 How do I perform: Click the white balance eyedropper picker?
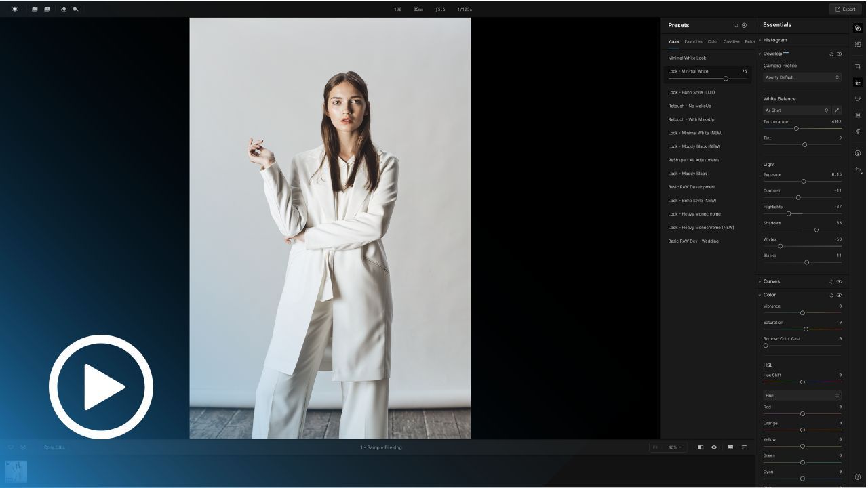coord(837,110)
